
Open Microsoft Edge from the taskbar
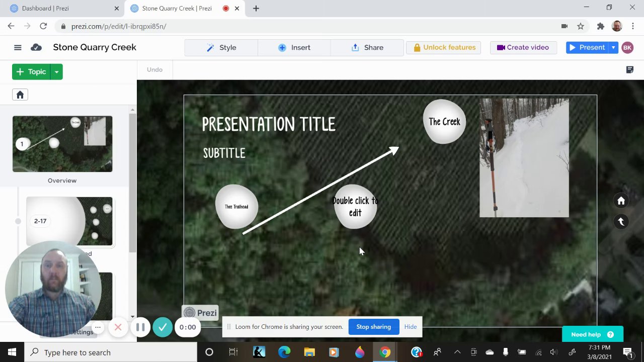coord(284,352)
